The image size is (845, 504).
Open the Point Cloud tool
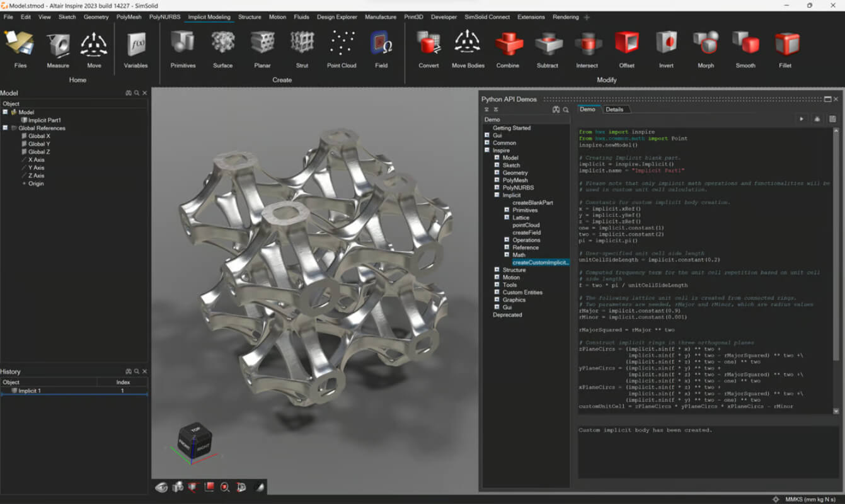tap(342, 49)
